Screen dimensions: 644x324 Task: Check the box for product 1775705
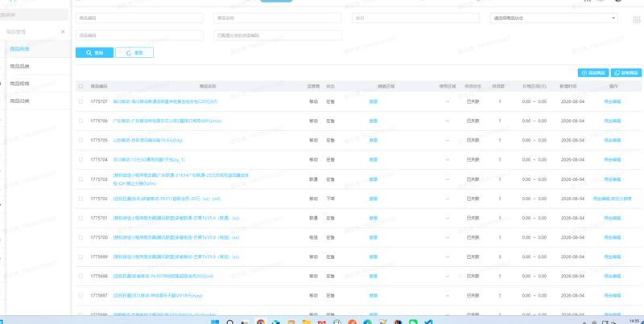(x=81, y=140)
